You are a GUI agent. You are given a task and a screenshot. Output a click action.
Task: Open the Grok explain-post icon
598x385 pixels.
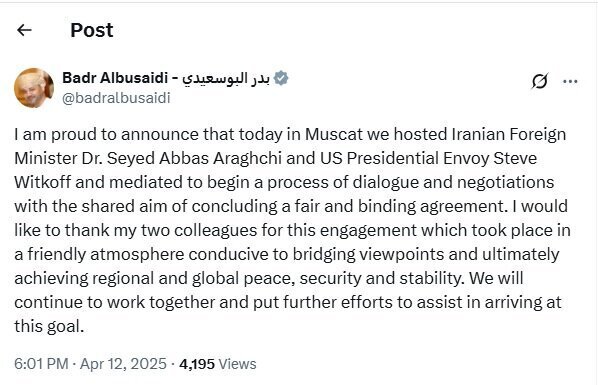(x=540, y=81)
